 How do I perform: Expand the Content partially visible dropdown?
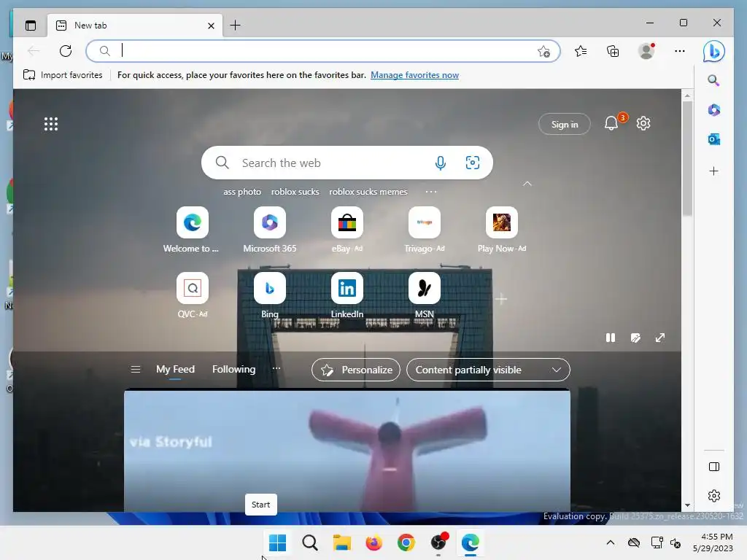click(x=488, y=370)
